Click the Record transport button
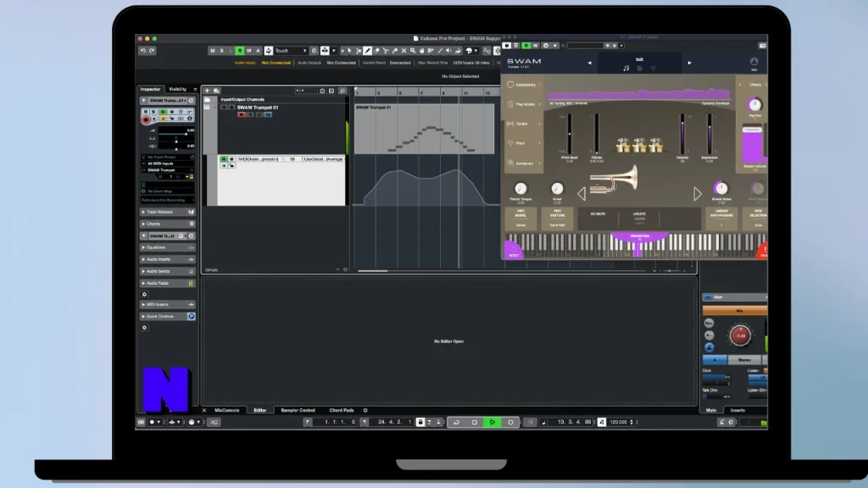The image size is (868, 488). coord(510,422)
